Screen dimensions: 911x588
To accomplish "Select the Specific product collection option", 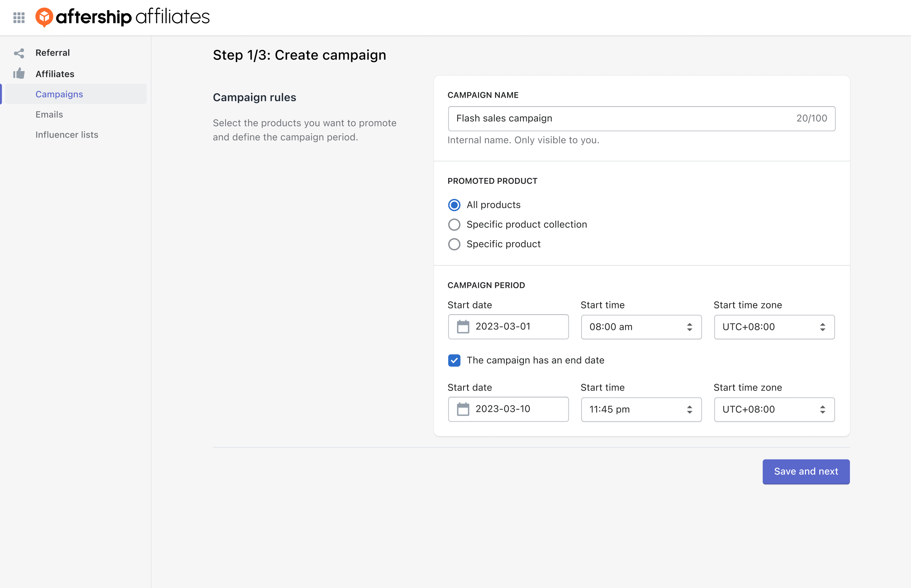I will 454,224.
